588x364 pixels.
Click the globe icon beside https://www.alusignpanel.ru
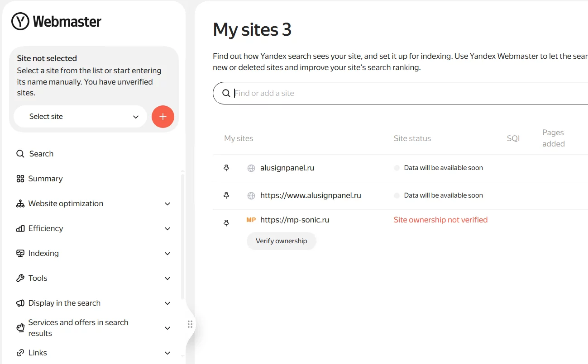pos(251,196)
